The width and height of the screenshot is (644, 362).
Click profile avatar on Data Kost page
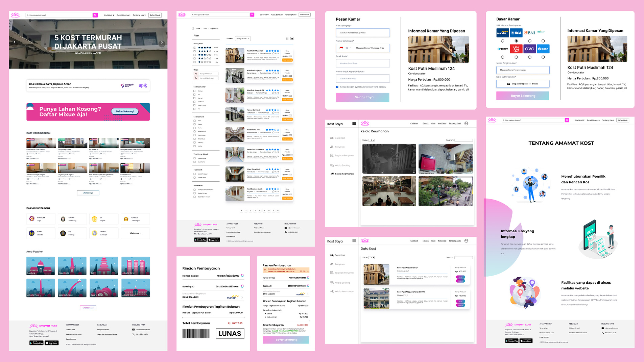[466, 241]
